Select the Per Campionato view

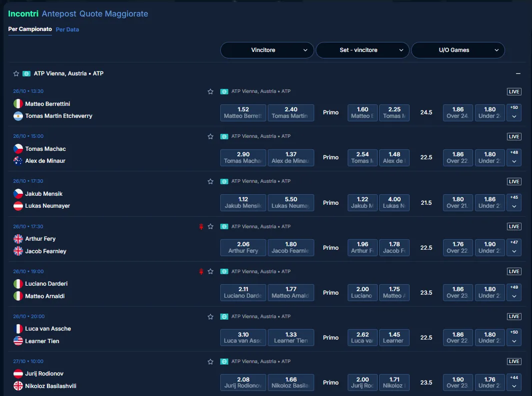pyautogui.click(x=30, y=29)
